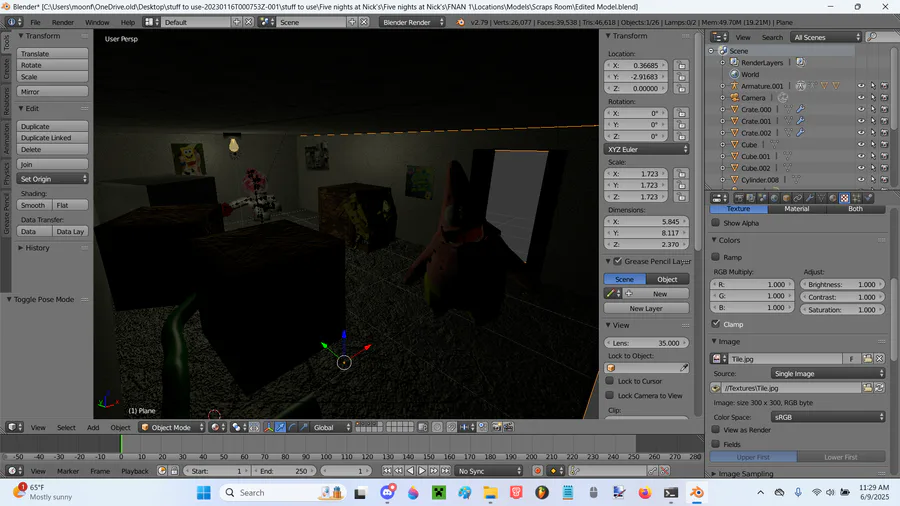The width and height of the screenshot is (900, 506).
Task: Hide Crate.001 using its eye icon
Action: pyautogui.click(x=860, y=121)
